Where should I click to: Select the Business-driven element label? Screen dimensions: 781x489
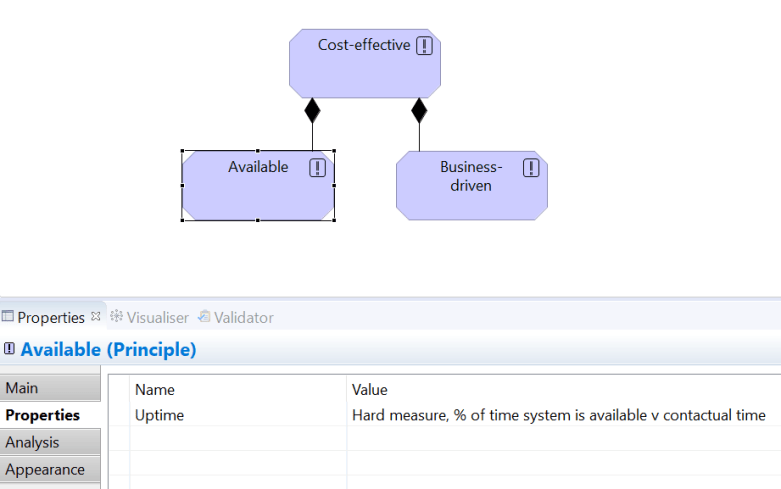471,176
